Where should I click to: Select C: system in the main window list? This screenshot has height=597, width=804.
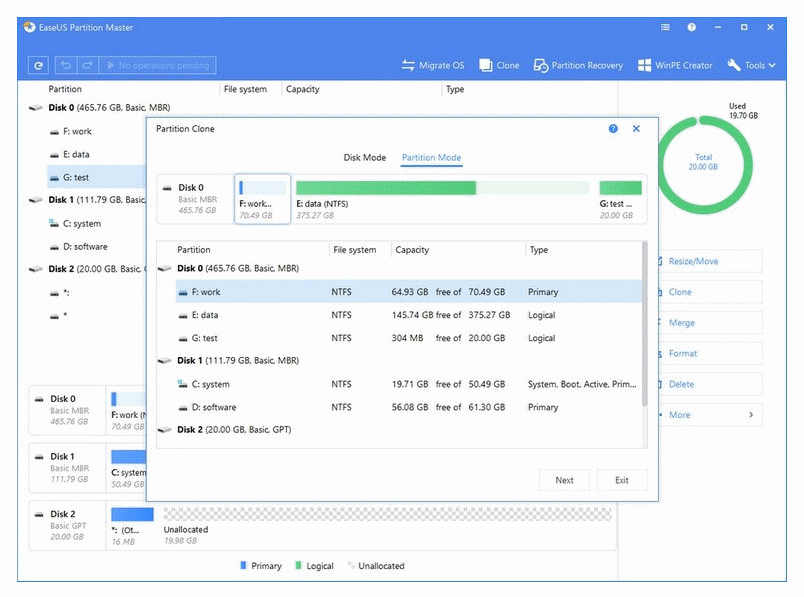point(82,224)
